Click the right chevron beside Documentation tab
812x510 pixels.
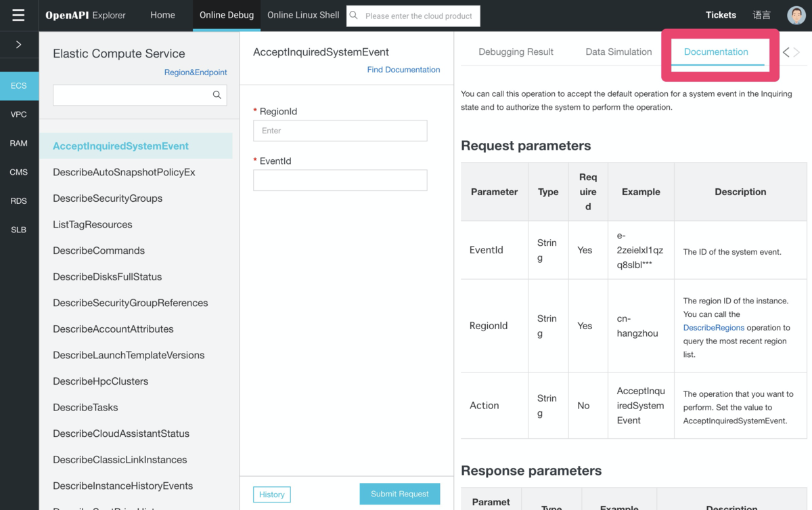[x=796, y=51]
